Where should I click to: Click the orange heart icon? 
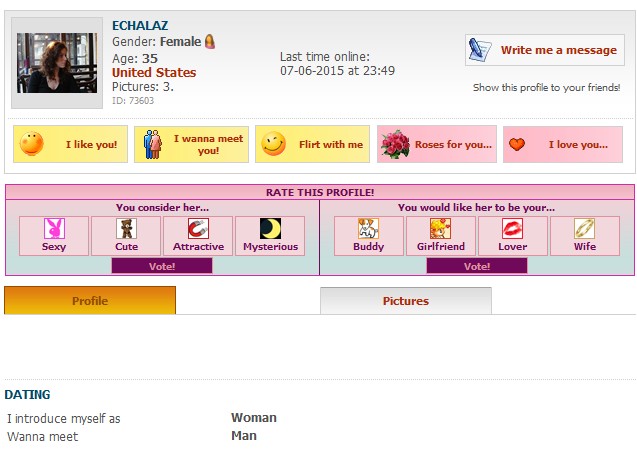click(x=517, y=144)
